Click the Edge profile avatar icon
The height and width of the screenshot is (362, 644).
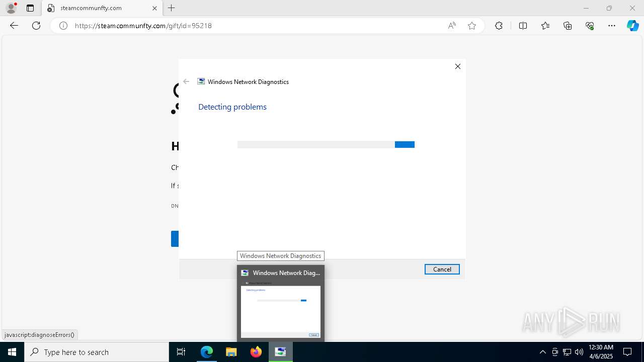pos(11,8)
